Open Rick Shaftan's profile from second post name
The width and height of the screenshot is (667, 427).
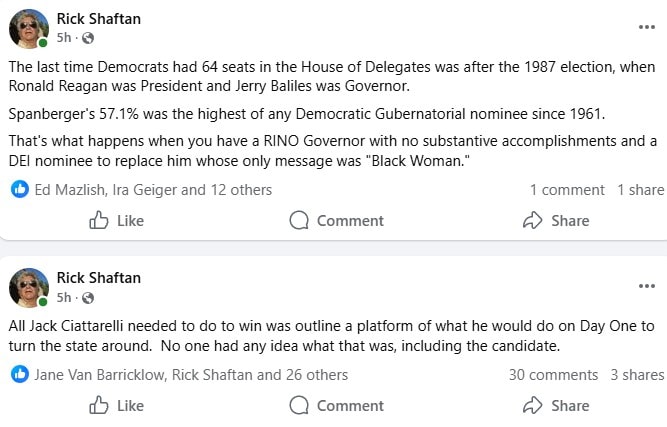click(x=98, y=277)
